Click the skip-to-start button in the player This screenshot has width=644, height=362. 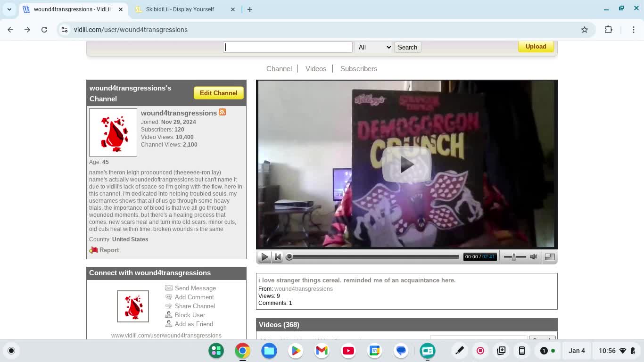point(278,257)
